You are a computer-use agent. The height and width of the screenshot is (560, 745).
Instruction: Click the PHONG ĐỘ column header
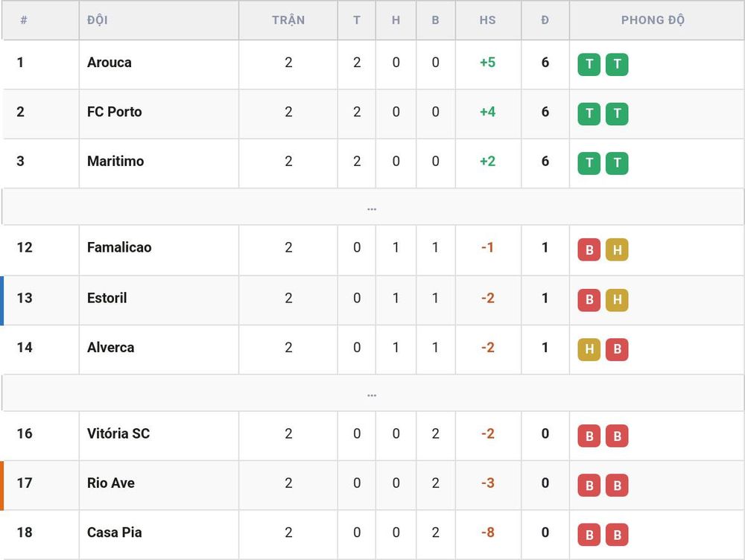[653, 20]
